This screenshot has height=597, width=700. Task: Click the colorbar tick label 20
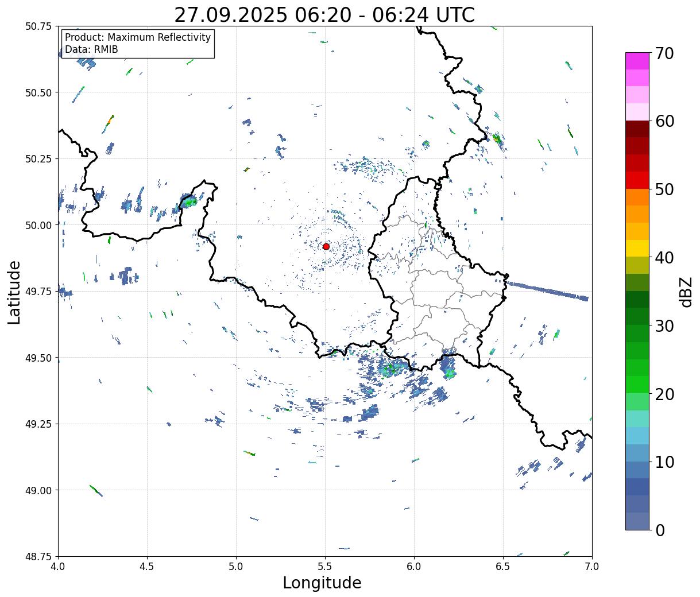pyautogui.click(x=664, y=394)
